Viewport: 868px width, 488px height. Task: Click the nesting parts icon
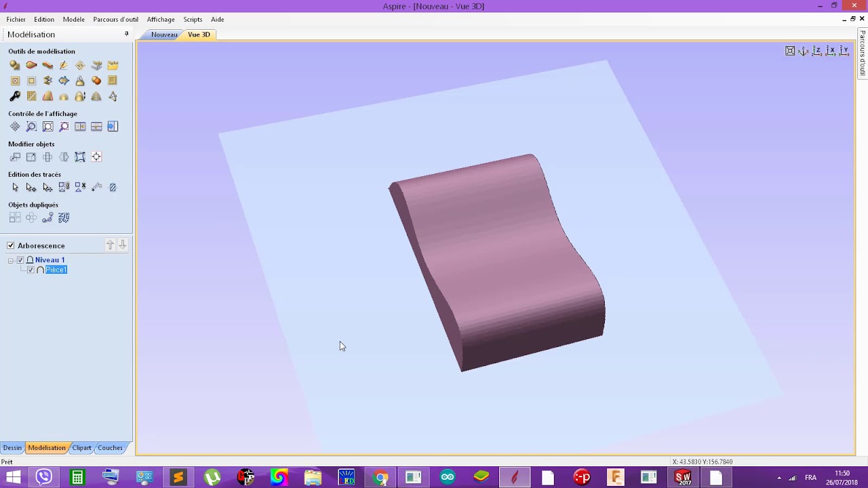(64, 218)
